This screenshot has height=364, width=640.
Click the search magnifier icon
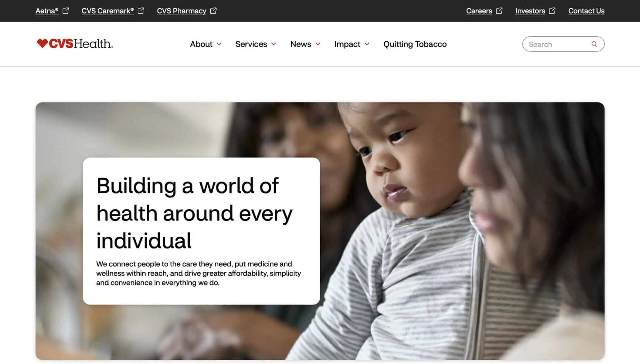click(594, 44)
